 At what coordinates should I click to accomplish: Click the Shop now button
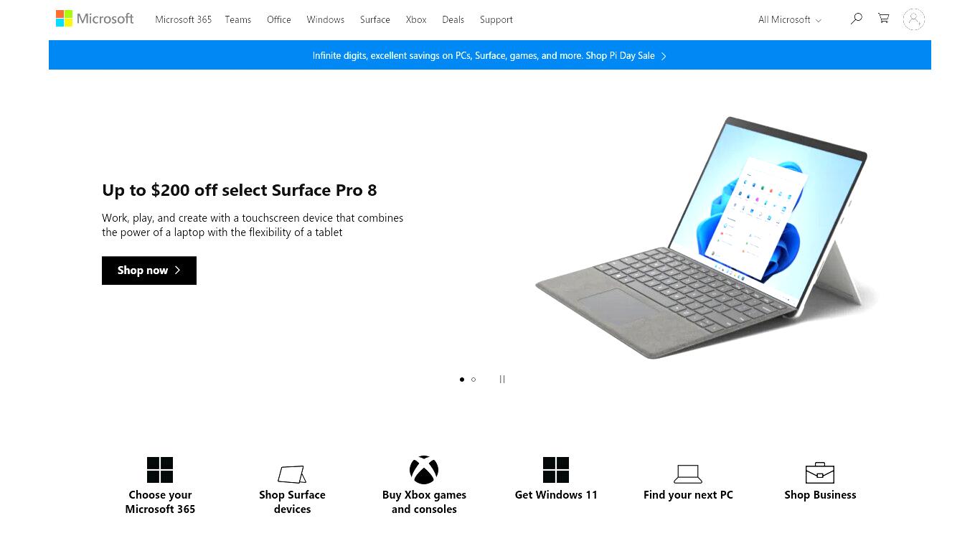[149, 270]
